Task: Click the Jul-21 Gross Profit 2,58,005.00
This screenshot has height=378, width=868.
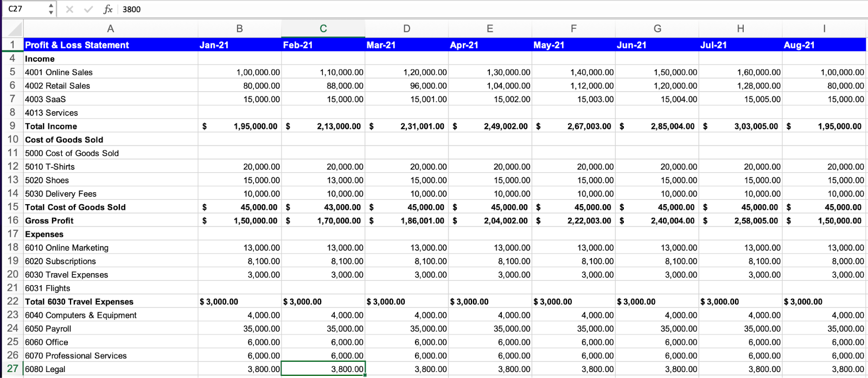Action: pos(741,220)
